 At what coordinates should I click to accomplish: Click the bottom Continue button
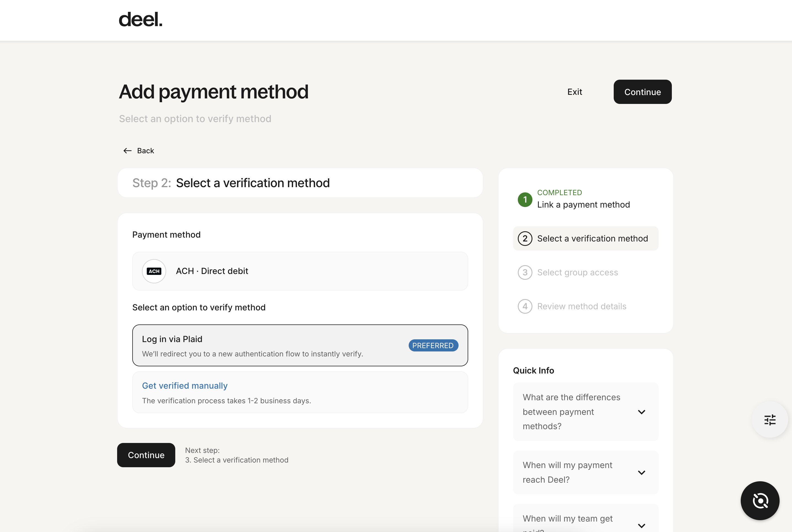pos(146,455)
